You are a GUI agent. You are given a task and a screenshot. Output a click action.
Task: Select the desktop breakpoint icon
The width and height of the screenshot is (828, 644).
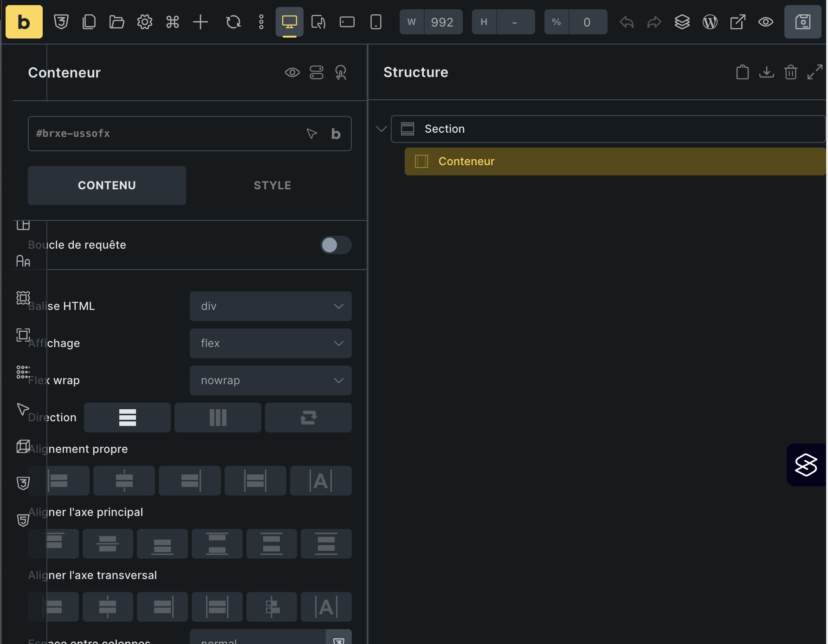pyautogui.click(x=290, y=22)
